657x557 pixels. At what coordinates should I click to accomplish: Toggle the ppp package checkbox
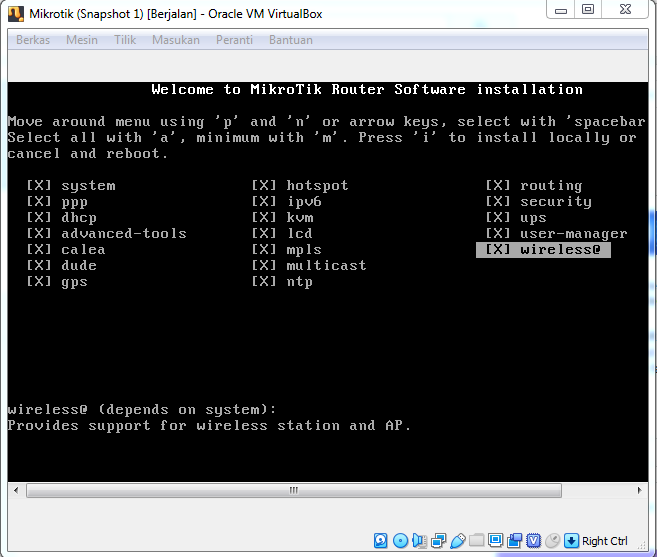[39, 201]
